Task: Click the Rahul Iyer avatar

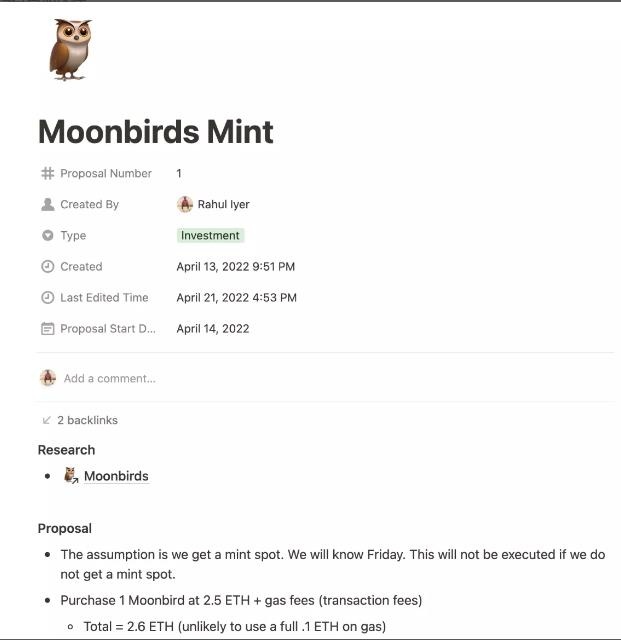Action: coord(185,205)
